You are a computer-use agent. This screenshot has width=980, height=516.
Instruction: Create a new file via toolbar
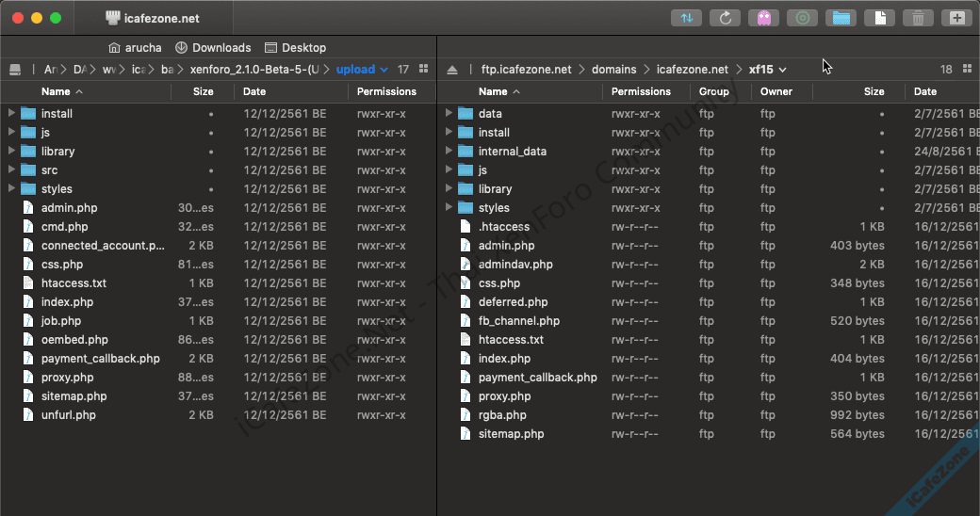coord(879,18)
